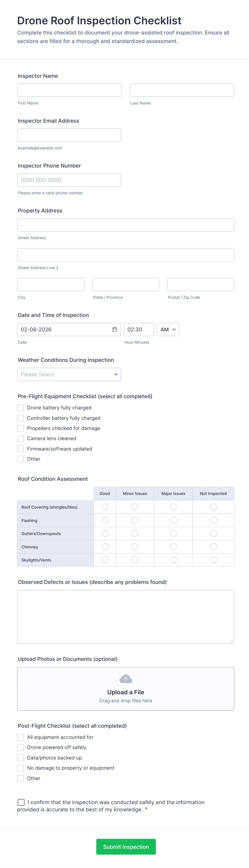Tick the safety confirmation checkbox

click(21, 802)
